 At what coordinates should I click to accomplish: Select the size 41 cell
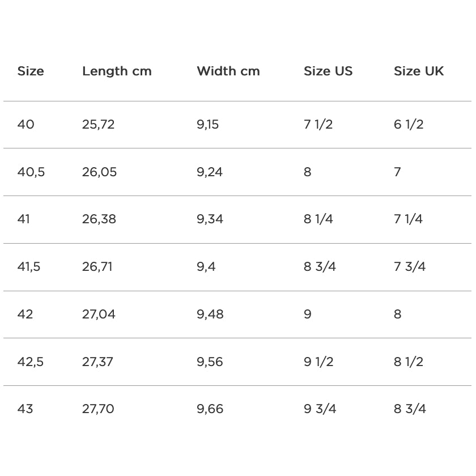tap(23, 219)
